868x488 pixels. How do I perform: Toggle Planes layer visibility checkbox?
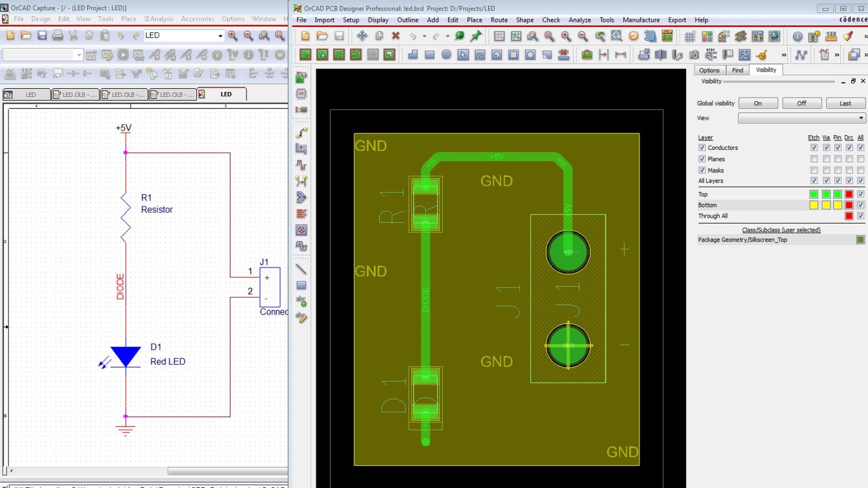point(701,159)
